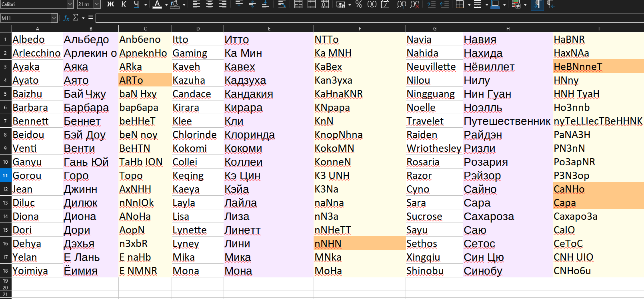Click the Function Wizard fx icon
644x299 pixels.
pos(66,18)
